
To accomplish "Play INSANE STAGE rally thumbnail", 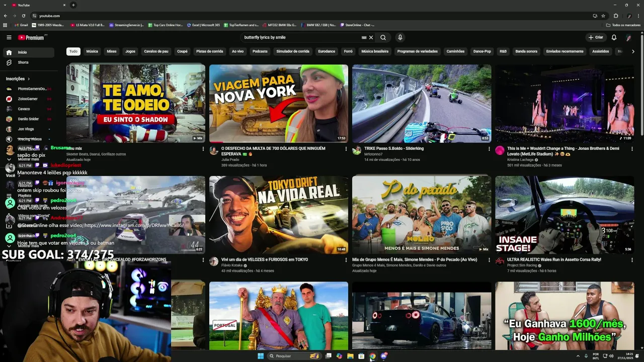I will (565, 215).
